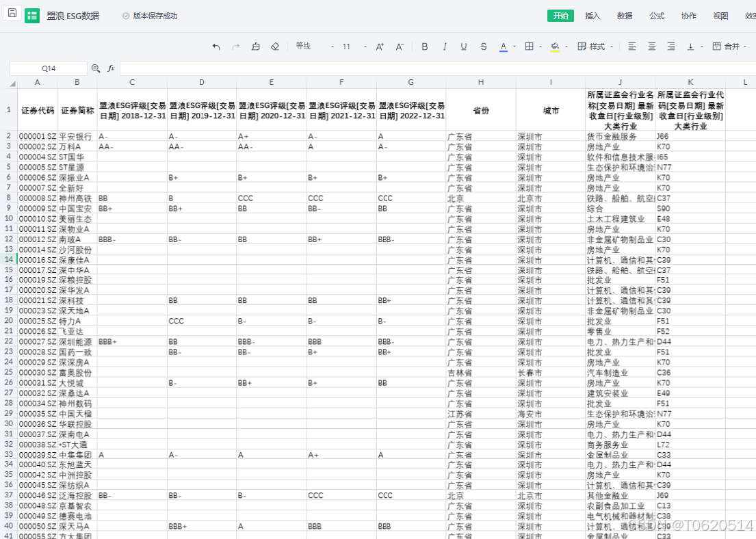This screenshot has height=539, width=756.
Task: Select column K header
Action: (690, 83)
